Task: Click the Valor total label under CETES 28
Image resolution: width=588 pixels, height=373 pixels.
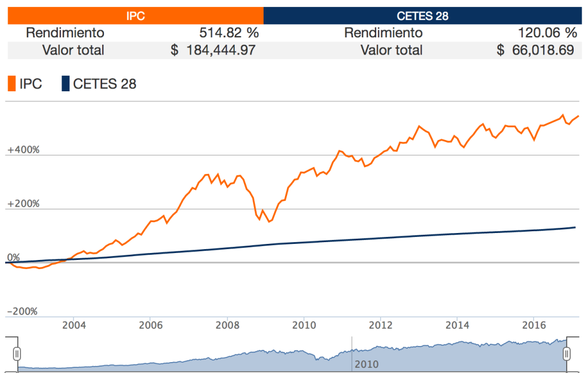Action: [x=392, y=50]
